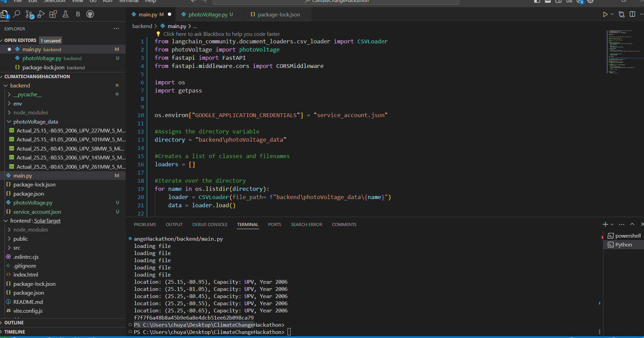Open the Extensions view
Screen dimensions: 644x338
(x=53, y=14)
